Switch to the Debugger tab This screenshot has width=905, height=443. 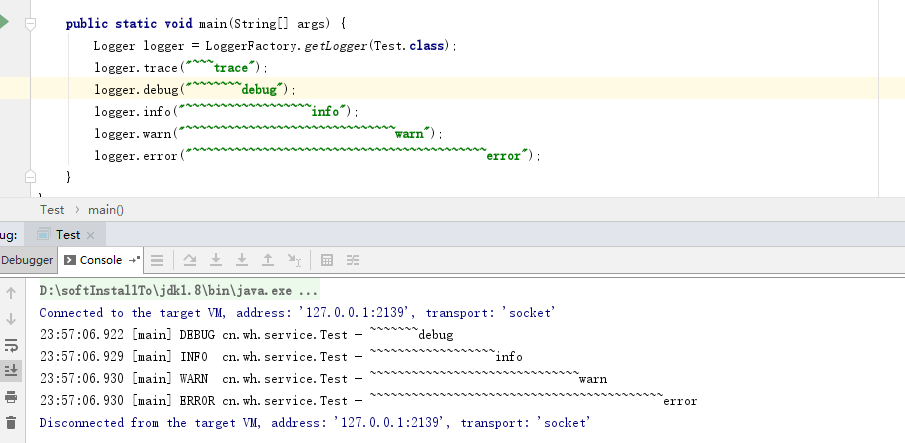[27, 260]
